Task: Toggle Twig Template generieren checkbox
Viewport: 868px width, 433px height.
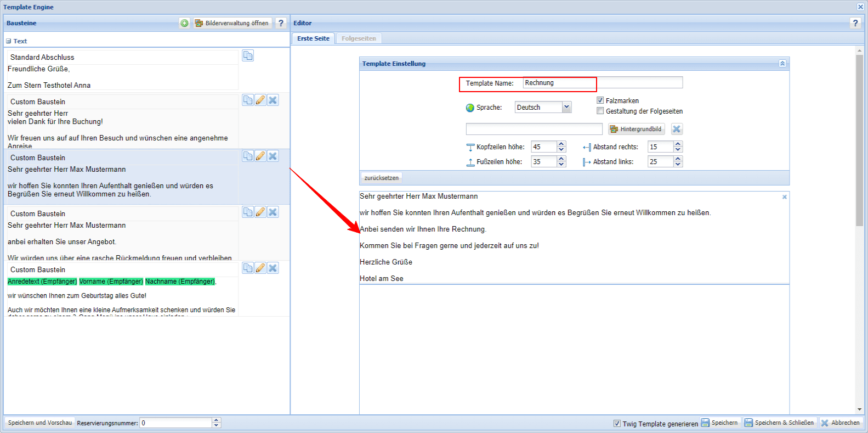Action: coord(617,423)
